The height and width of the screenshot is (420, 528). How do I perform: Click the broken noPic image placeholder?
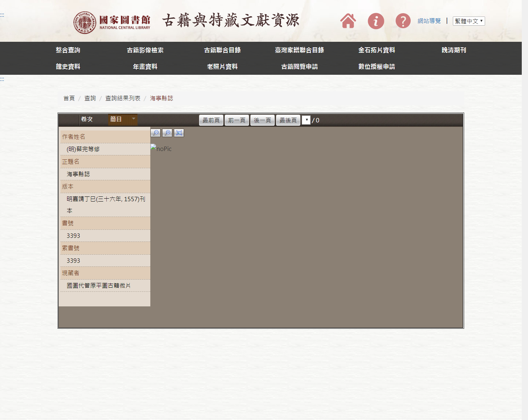[x=161, y=148]
